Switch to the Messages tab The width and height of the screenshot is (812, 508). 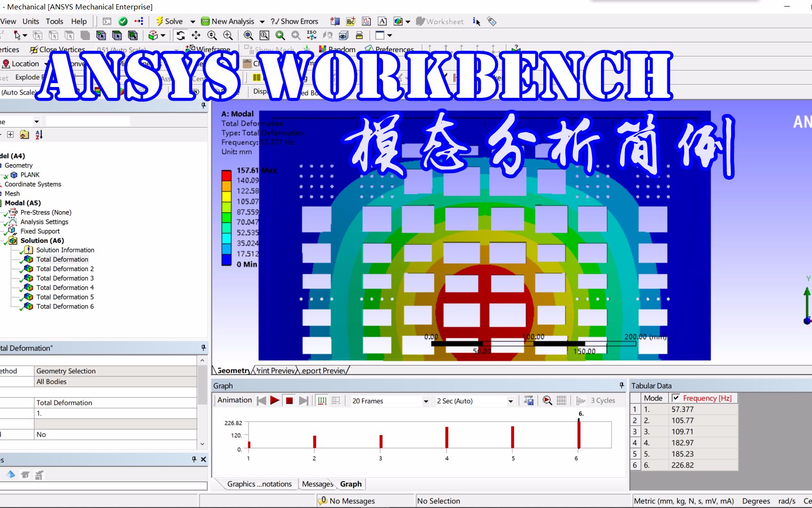pyautogui.click(x=318, y=484)
